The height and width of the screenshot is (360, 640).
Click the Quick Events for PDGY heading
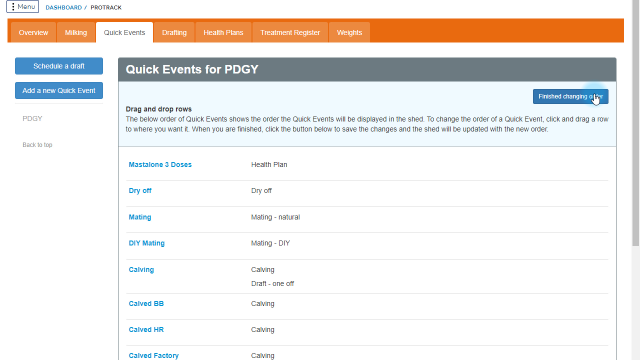(192, 69)
